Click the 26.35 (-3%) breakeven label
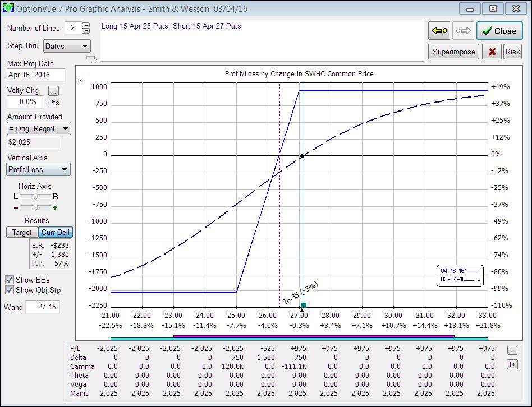Viewport: 532px width, 407px height. point(301,293)
